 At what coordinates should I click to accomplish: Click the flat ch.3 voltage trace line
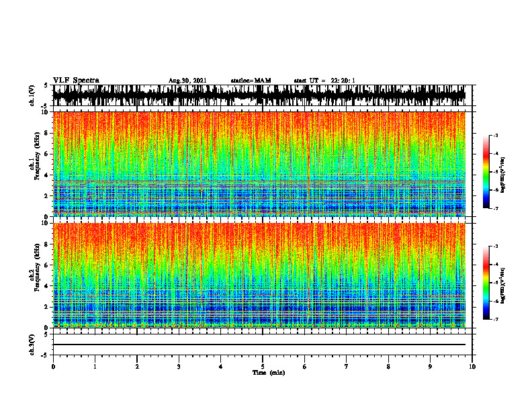(259, 345)
